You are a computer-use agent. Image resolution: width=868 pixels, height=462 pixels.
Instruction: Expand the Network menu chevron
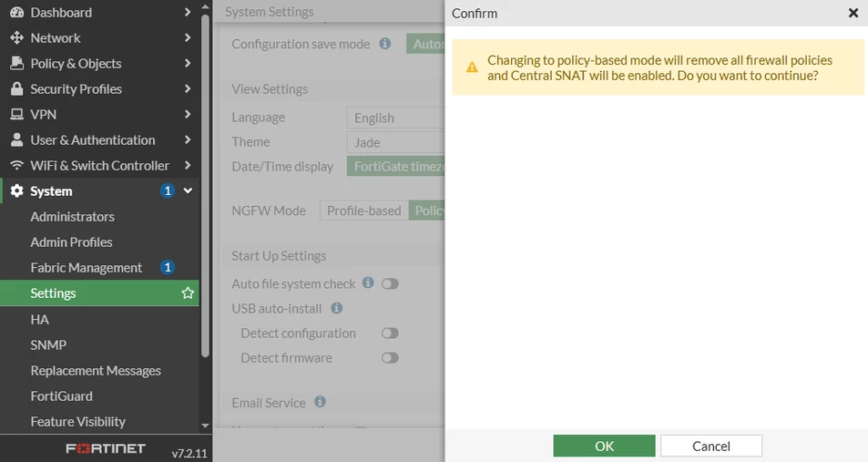tap(188, 37)
